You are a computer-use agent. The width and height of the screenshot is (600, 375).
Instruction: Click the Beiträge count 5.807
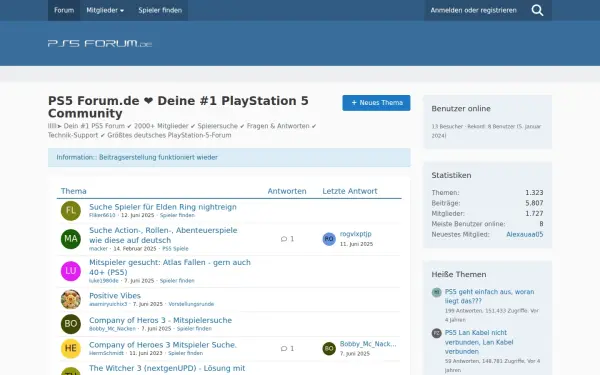pos(534,203)
